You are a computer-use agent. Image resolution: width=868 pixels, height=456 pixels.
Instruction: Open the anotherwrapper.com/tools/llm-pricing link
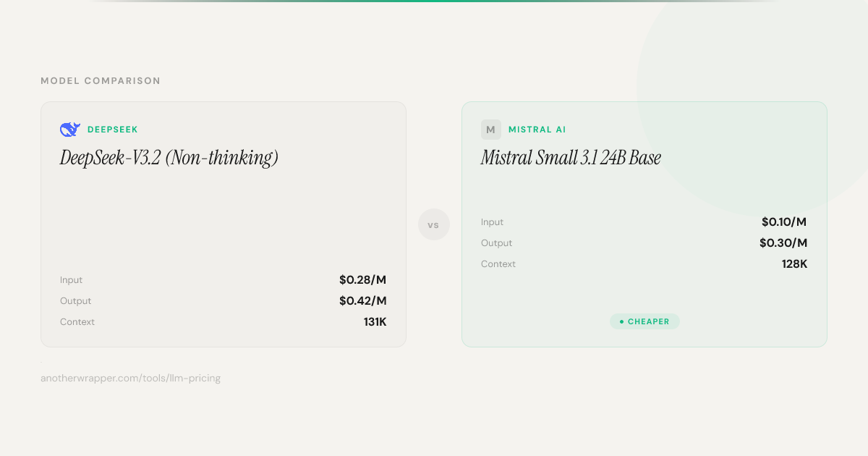[x=130, y=378]
